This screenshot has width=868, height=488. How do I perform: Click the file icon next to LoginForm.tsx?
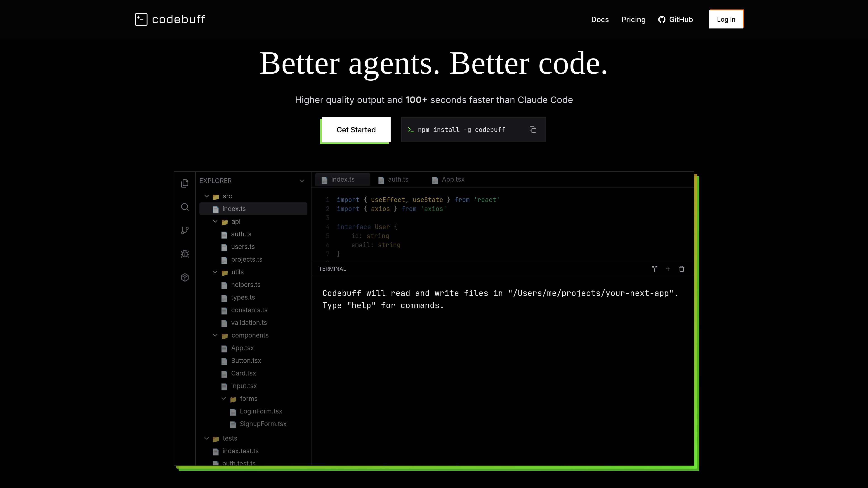tap(233, 412)
